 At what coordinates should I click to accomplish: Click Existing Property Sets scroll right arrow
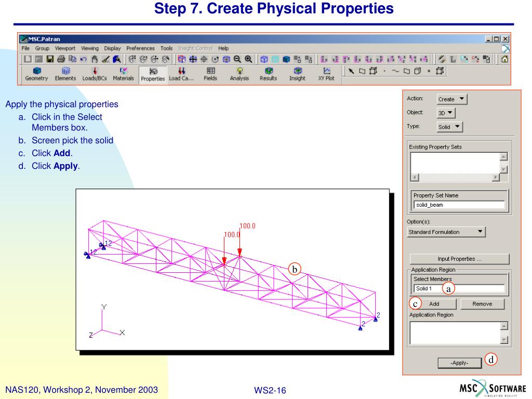click(x=496, y=177)
